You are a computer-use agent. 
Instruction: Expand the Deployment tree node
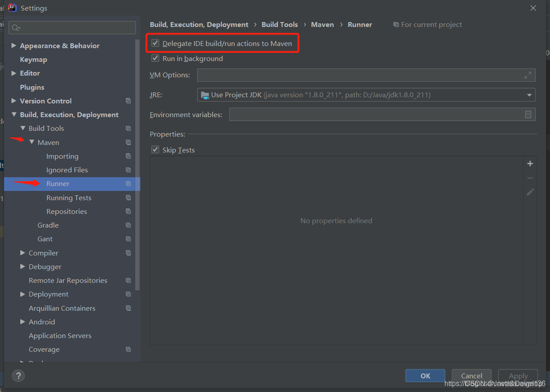pos(23,294)
